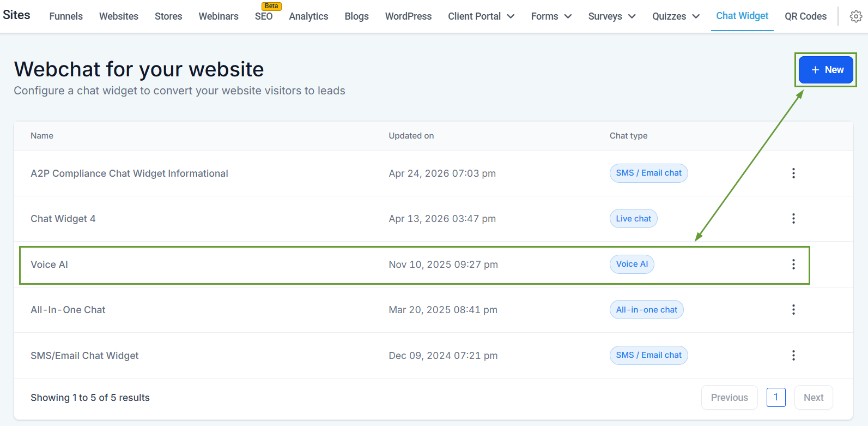Click the Live chat type badge
Image resolution: width=868 pixels, height=426 pixels.
click(633, 219)
